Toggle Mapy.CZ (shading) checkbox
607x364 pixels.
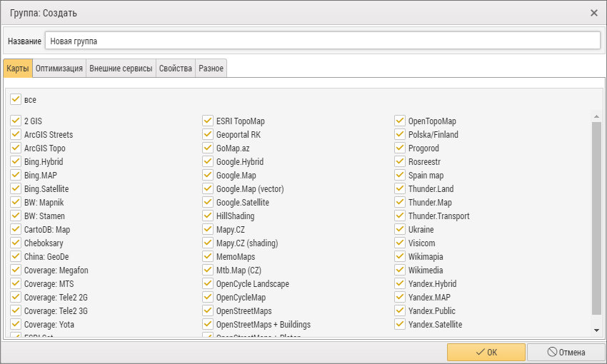[208, 243]
